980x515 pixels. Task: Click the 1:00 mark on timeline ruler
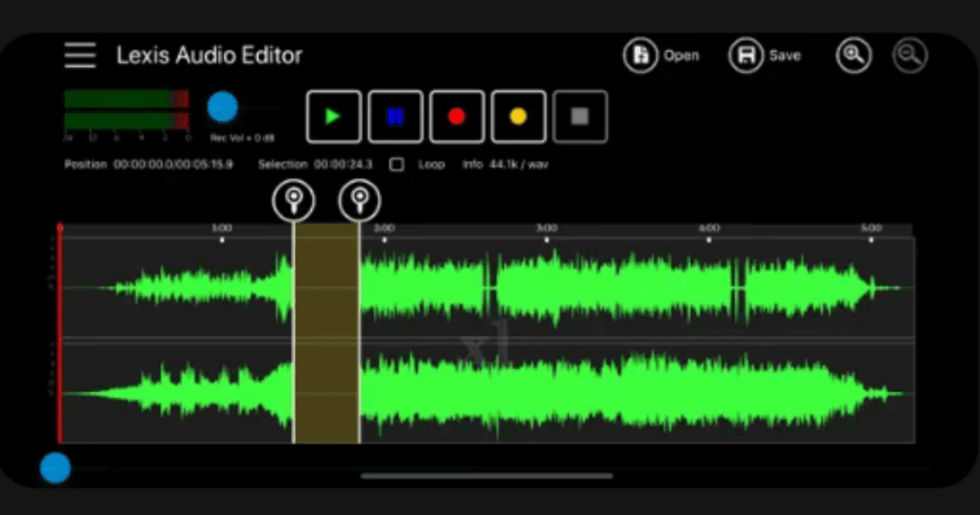click(x=221, y=230)
